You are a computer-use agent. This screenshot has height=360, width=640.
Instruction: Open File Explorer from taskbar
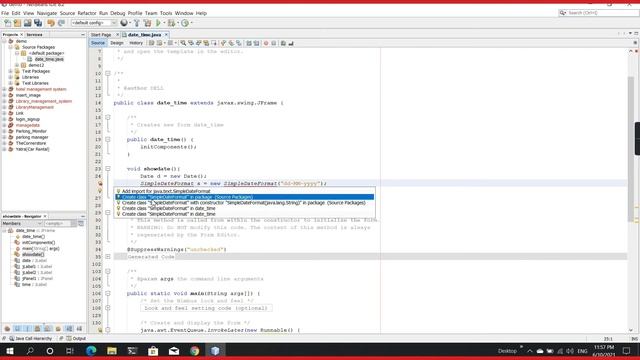tap(112, 351)
